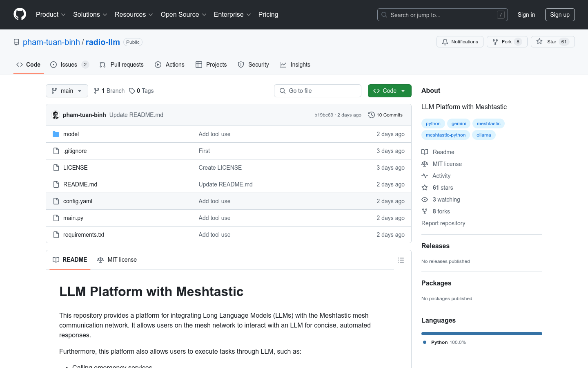Focus the Go to file field
Image resolution: width=588 pixels, height=368 pixels.
click(x=318, y=91)
